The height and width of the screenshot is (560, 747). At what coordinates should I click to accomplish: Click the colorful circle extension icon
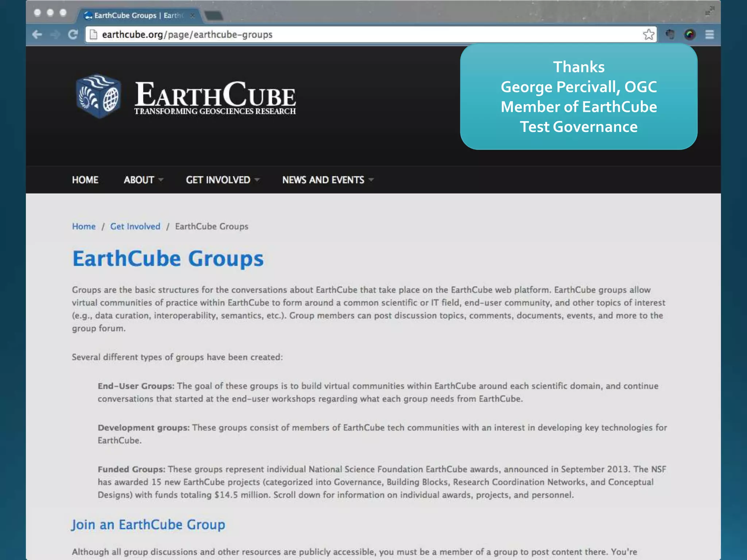tap(689, 35)
